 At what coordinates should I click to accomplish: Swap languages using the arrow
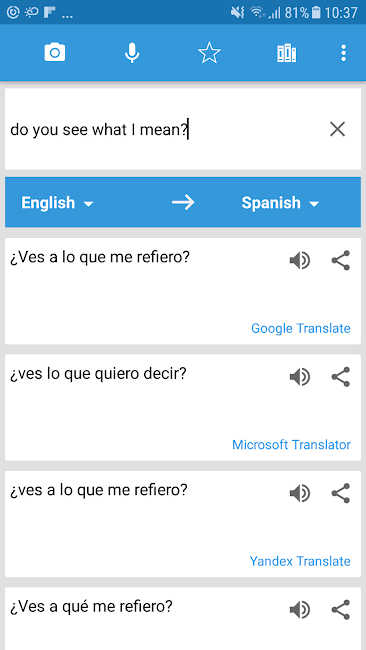[183, 202]
